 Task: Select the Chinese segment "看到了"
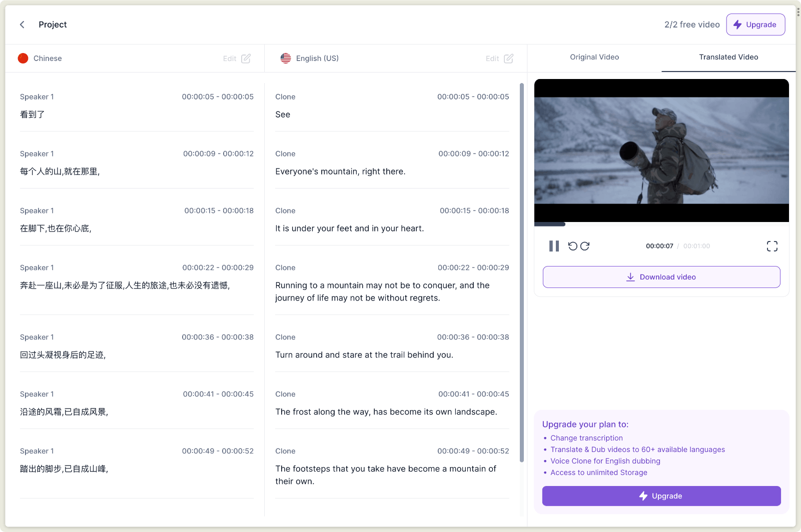[33, 114]
